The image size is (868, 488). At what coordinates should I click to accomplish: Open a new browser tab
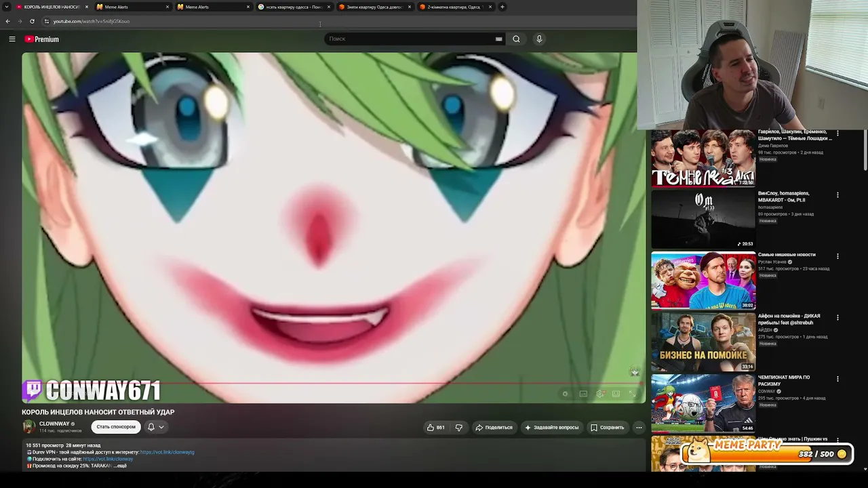[502, 7]
